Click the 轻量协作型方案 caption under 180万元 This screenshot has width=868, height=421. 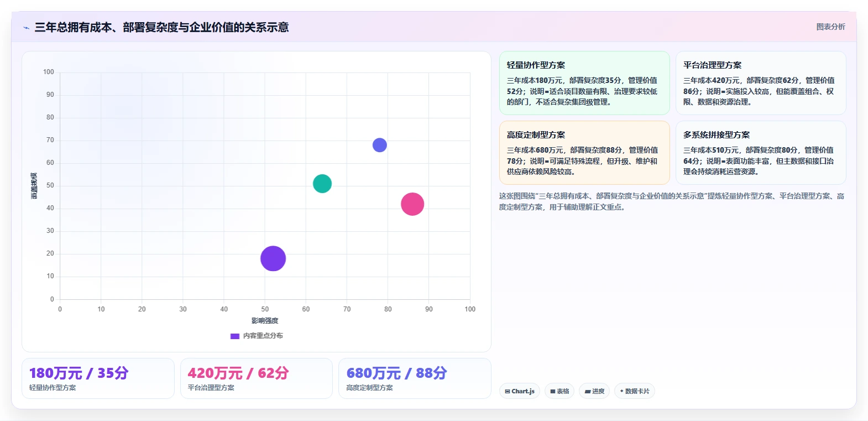click(53, 388)
